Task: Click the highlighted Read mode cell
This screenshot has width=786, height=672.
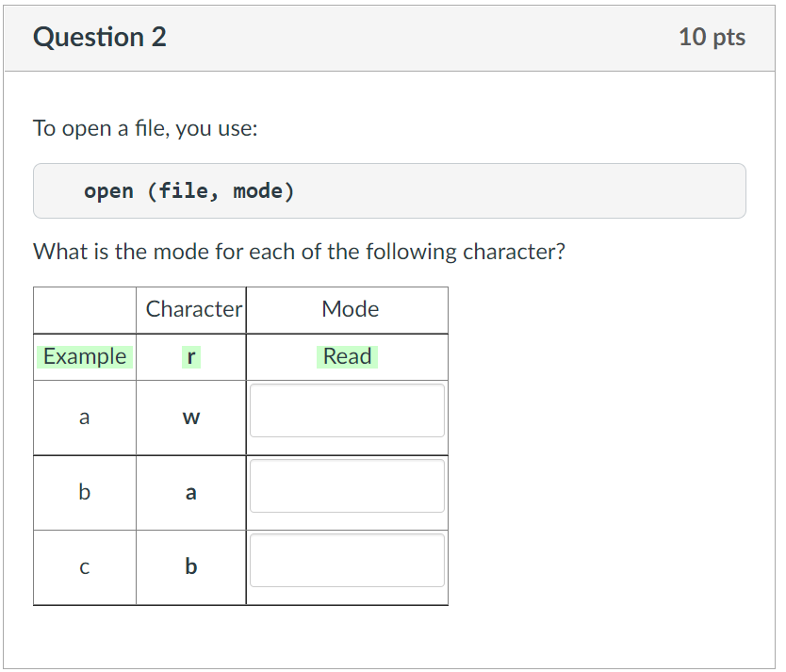Action: (x=347, y=356)
